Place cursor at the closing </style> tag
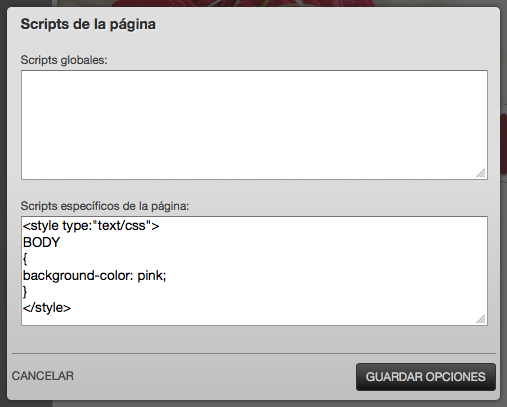507x407 pixels. click(x=47, y=307)
